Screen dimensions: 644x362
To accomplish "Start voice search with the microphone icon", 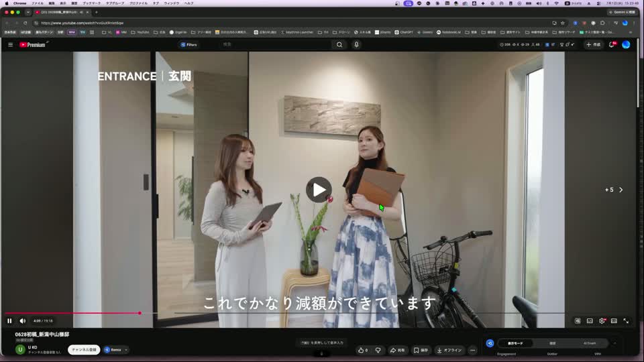I will tap(356, 44).
